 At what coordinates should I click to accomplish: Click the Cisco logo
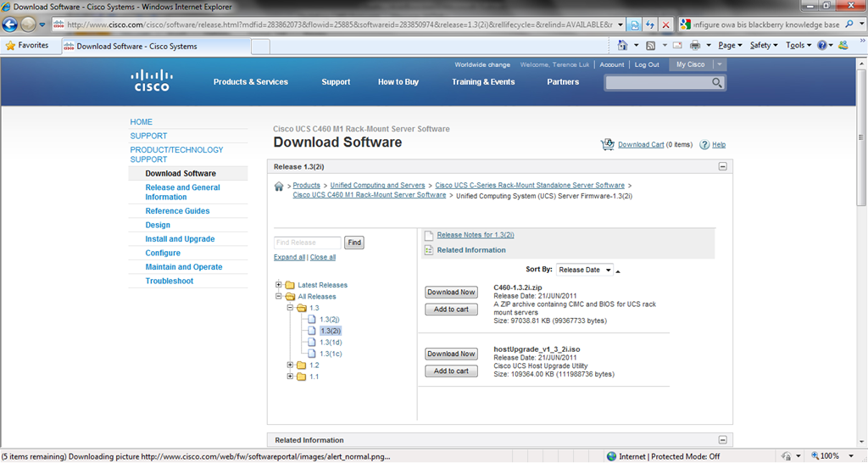(151, 81)
